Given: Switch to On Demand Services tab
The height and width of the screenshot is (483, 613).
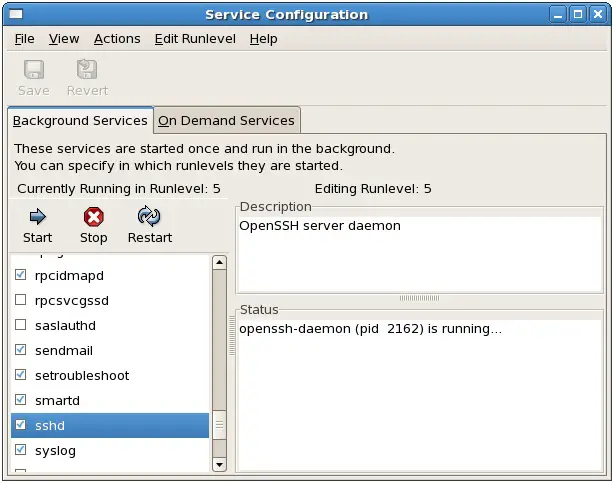Looking at the screenshot, I should [x=226, y=120].
